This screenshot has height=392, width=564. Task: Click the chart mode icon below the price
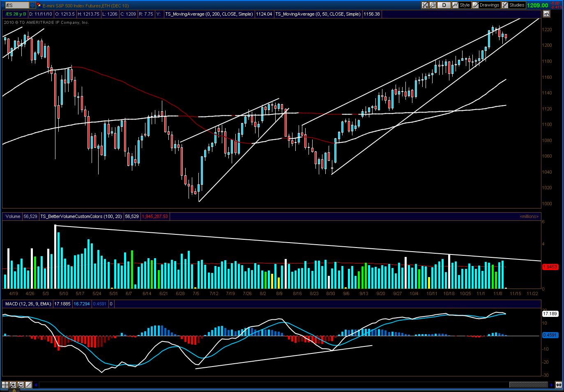(546, 14)
